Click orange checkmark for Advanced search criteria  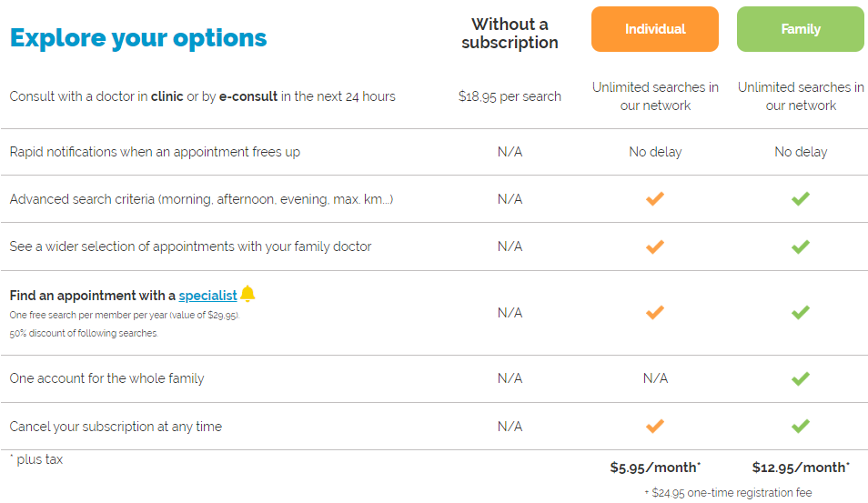tap(655, 198)
